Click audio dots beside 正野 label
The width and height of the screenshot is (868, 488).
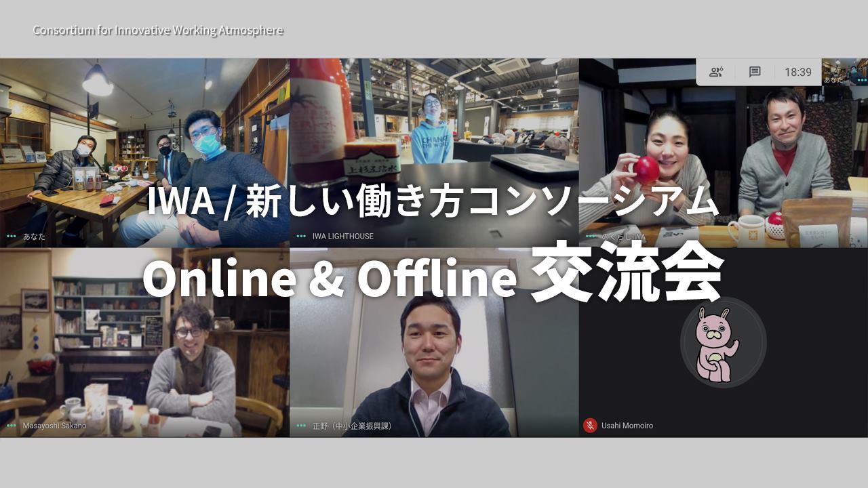click(x=301, y=426)
